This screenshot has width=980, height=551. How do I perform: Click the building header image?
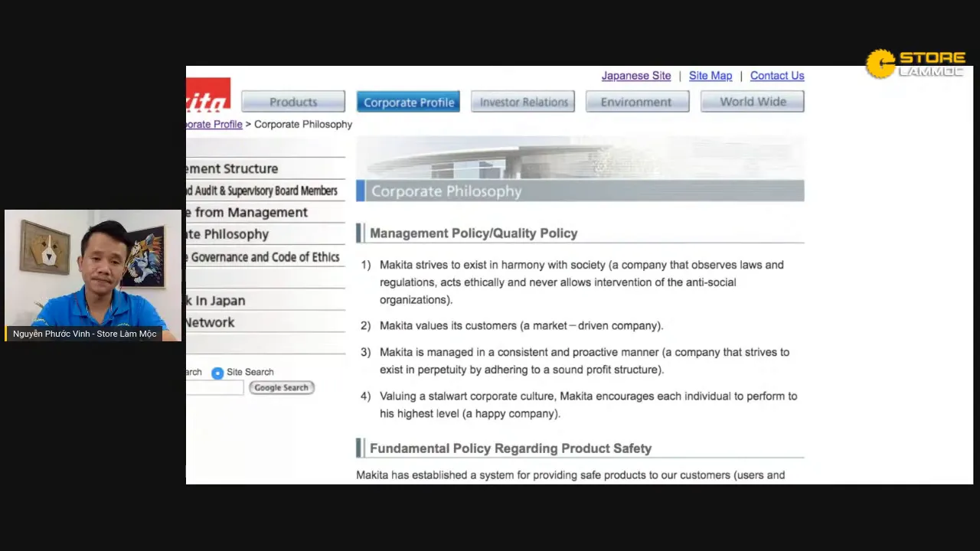580,158
